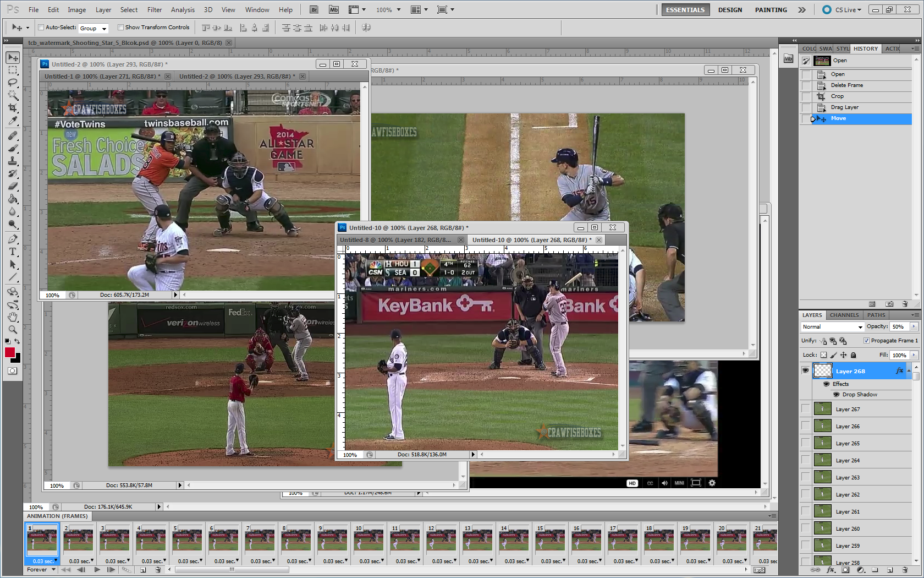Hide the Effects of Layer 268
This screenshot has height=578, width=924.
[827, 384]
